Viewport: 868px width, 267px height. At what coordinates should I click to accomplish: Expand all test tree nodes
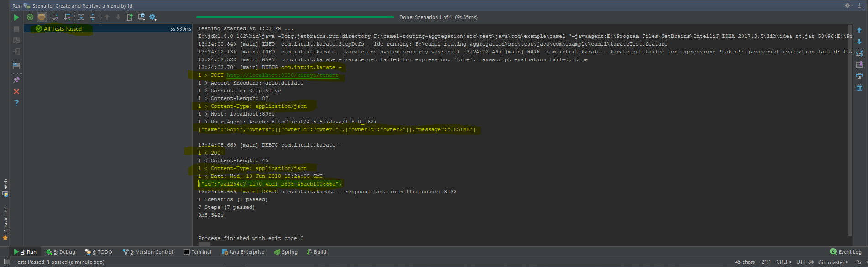coord(81,17)
